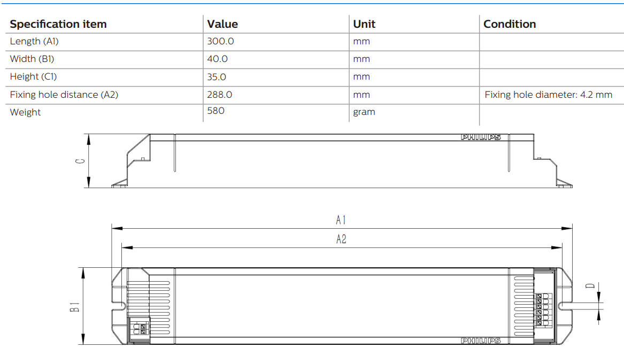Click the 580 weight value

pyautogui.click(x=215, y=111)
